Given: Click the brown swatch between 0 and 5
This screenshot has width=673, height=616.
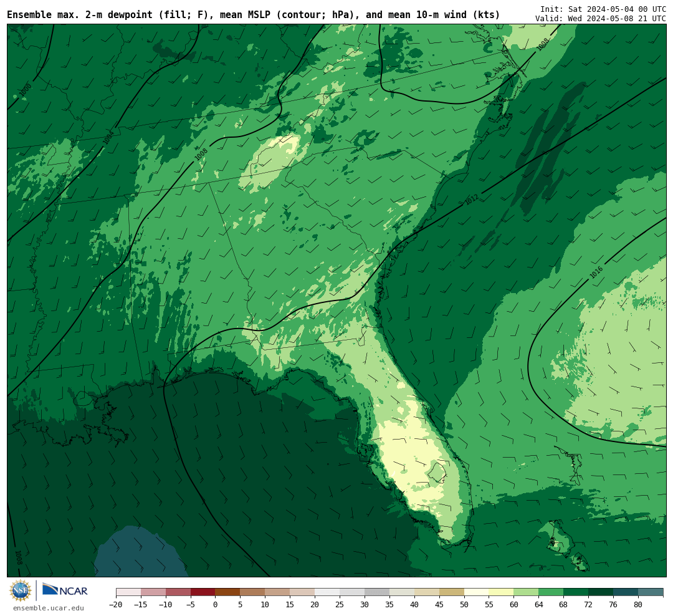Looking at the screenshot, I should (x=227, y=592).
